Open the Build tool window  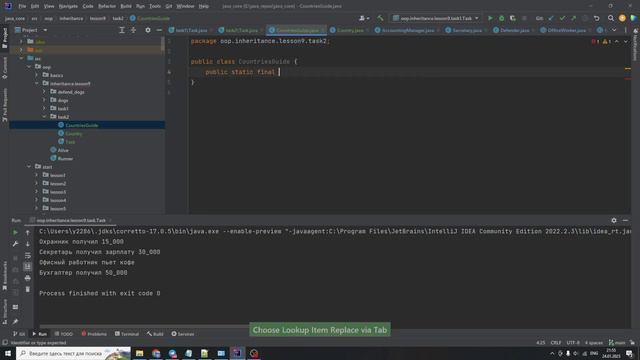(x=155, y=334)
